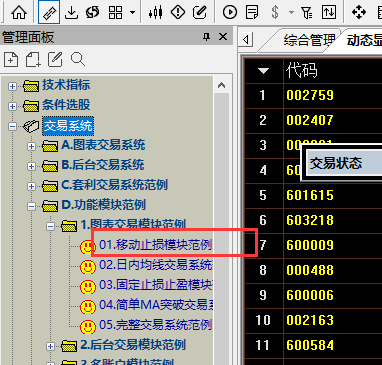Select 2.后台交易模块范例 folder
Screen dimensions: 382x365
tap(133, 345)
